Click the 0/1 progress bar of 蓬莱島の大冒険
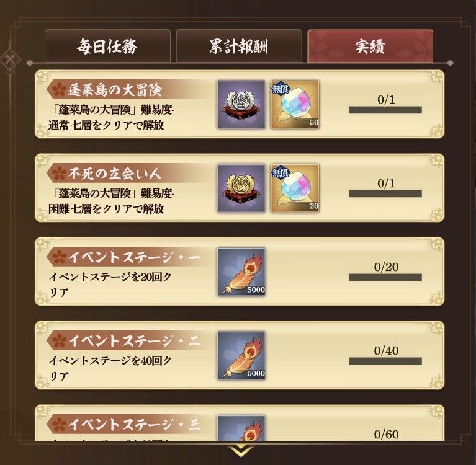 [385, 110]
